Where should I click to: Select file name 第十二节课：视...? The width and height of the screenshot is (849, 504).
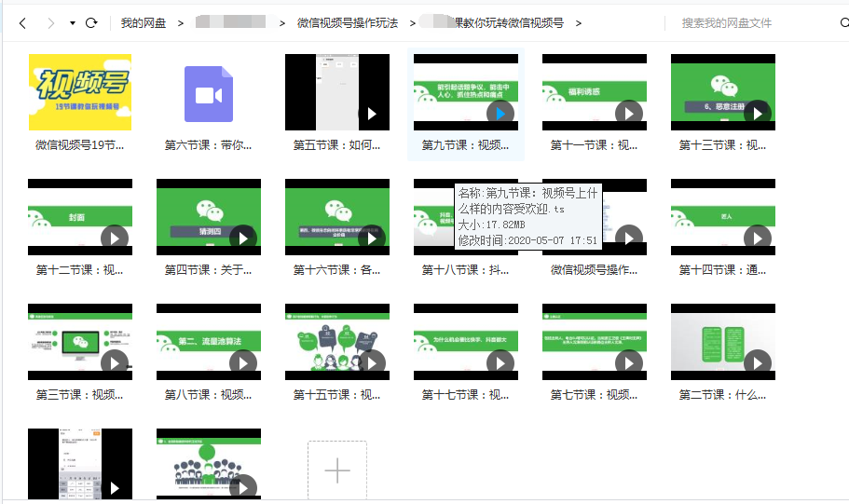(79, 269)
